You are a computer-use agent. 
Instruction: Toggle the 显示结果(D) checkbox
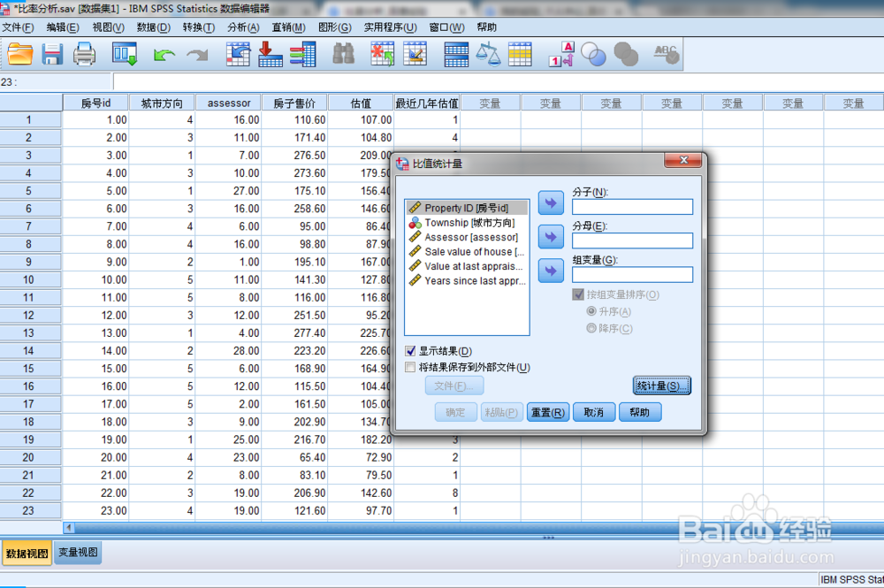tap(410, 351)
